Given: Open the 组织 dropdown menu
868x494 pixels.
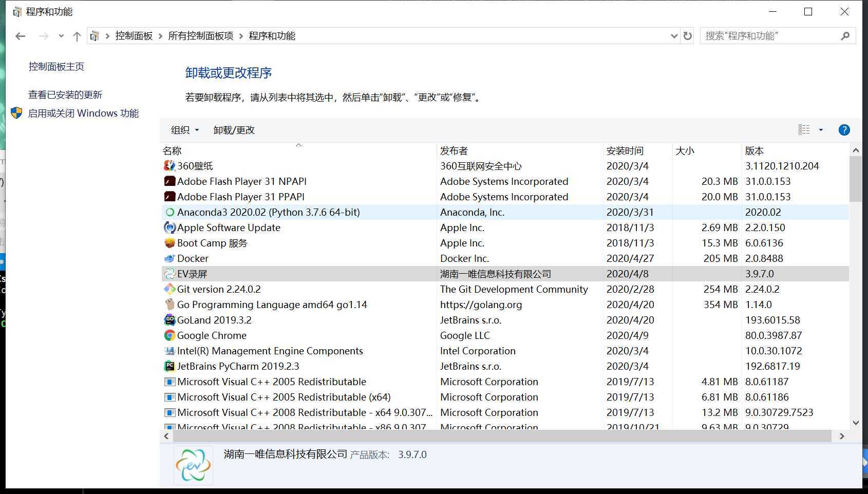Looking at the screenshot, I should point(185,130).
